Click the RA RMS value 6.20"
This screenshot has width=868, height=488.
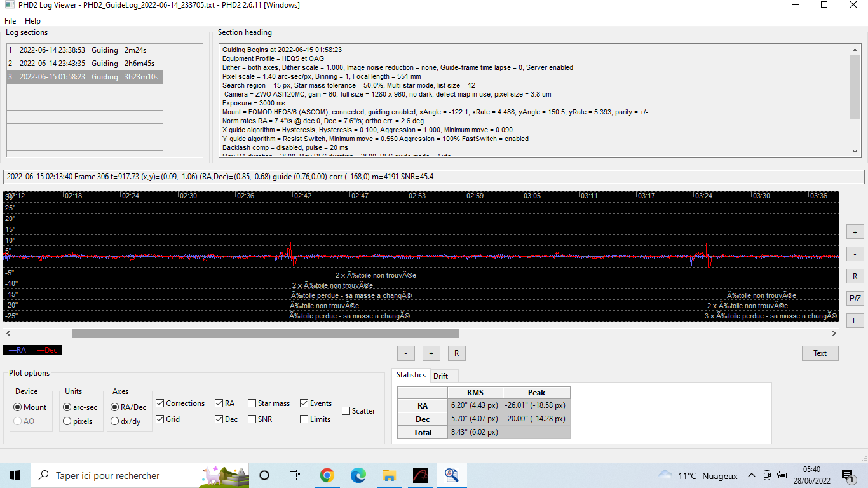point(475,405)
